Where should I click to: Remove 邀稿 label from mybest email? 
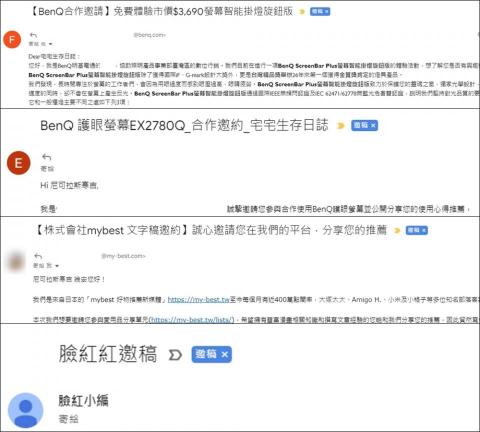point(424,230)
